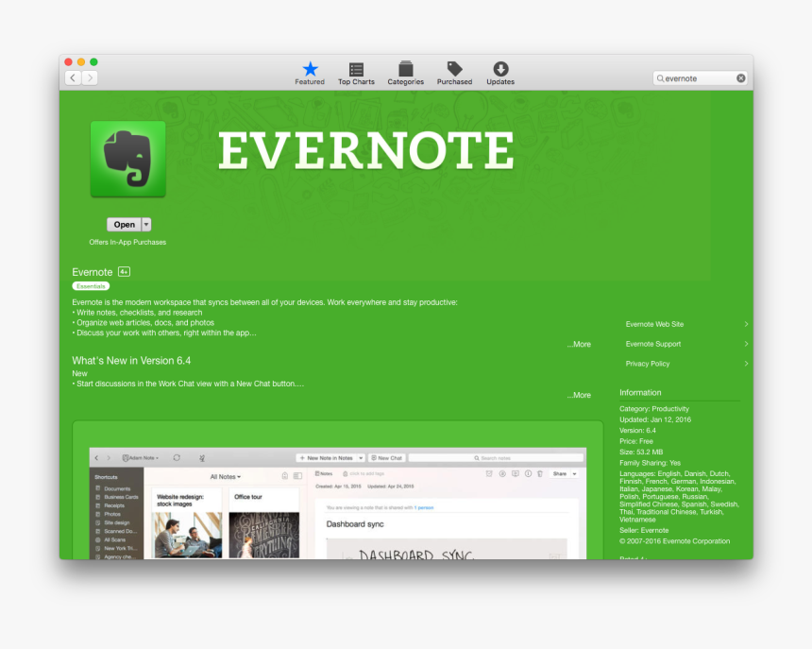Open the Updates tab
Screen dimensions: 812x649
click(x=500, y=73)
